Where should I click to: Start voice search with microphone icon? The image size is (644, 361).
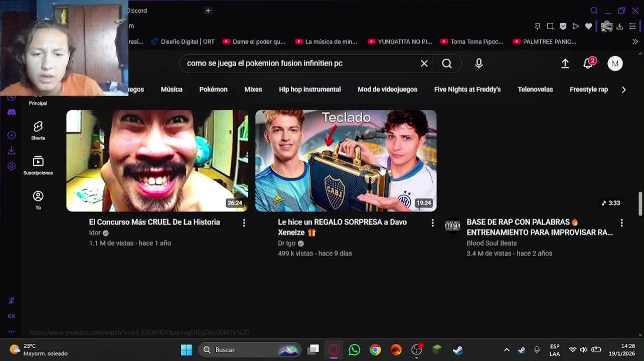[x=479, y=64]
